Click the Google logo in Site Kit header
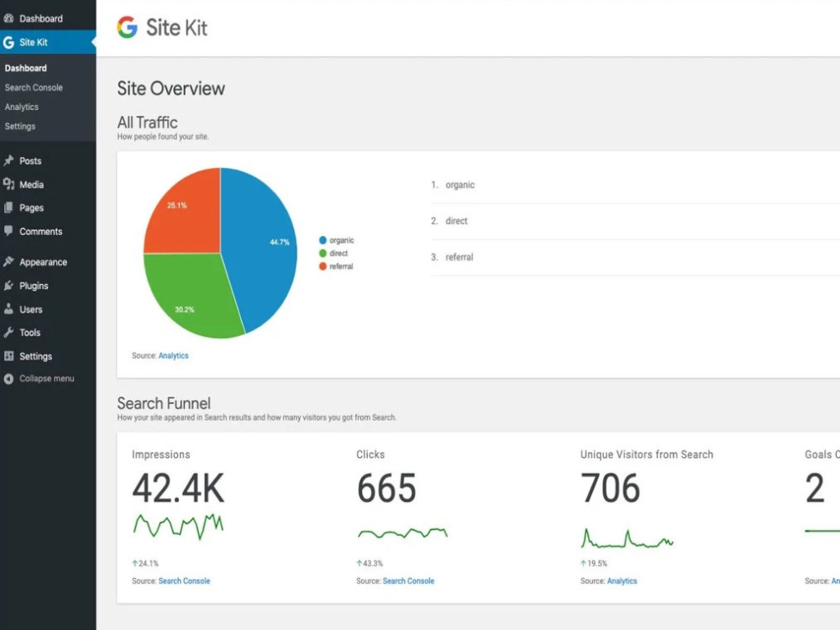 pos(128,28)
